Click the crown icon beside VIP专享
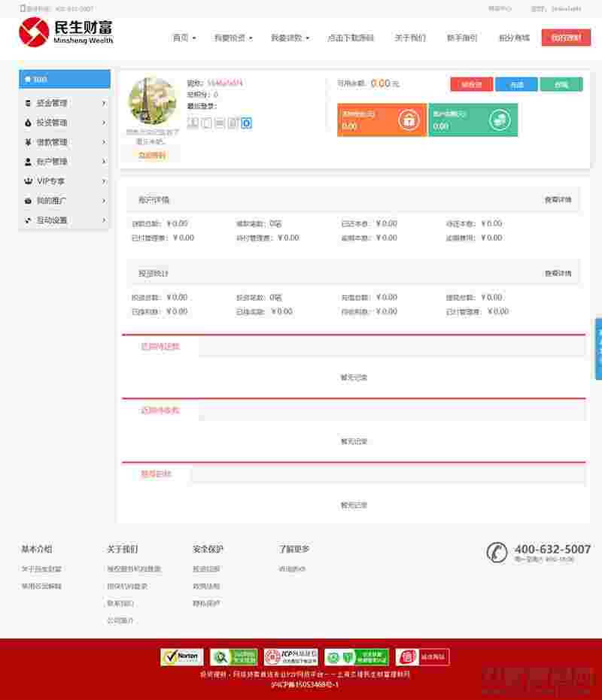The width and height of the screenshot is (602, 700). click(28, 181)
